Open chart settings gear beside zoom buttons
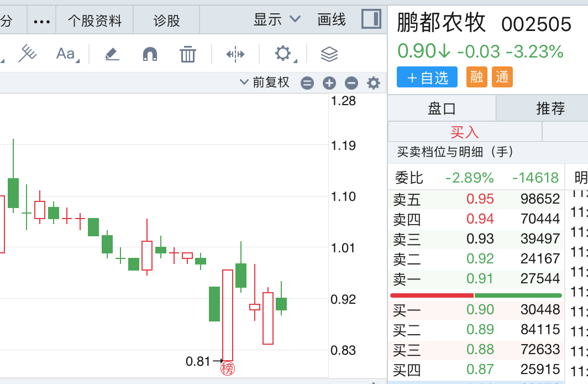Screen dimensions: 588x384 click(x=374, y=83)
